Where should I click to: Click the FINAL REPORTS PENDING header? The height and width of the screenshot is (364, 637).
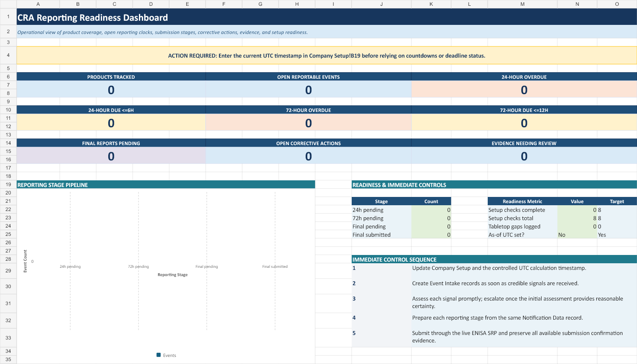111,143
